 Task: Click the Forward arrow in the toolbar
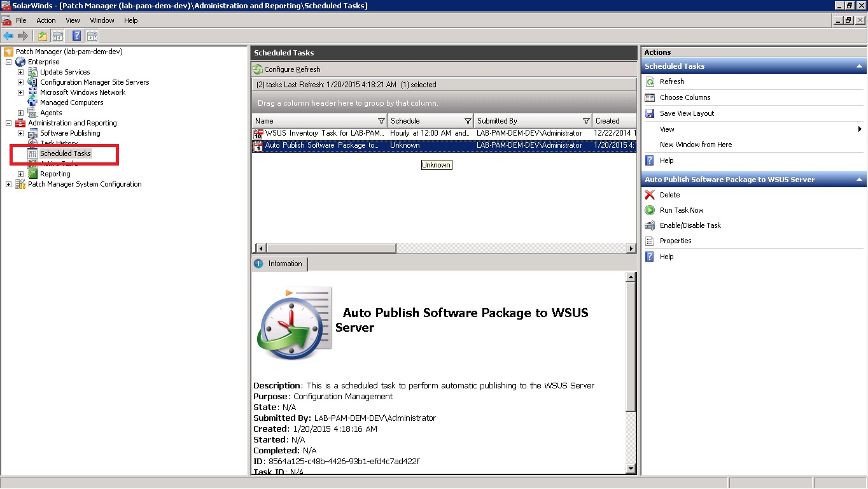click(x=23, y=36)
